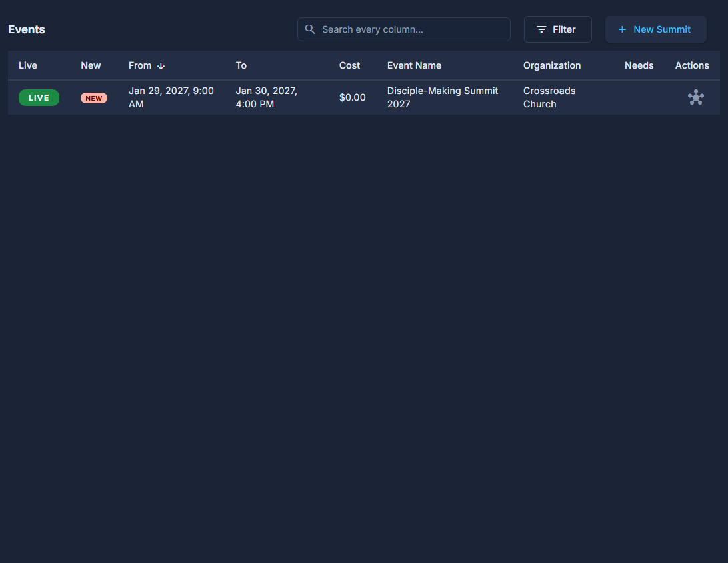Click the pink NEW badge
This screenshot has height=563, width=728.
94,98
